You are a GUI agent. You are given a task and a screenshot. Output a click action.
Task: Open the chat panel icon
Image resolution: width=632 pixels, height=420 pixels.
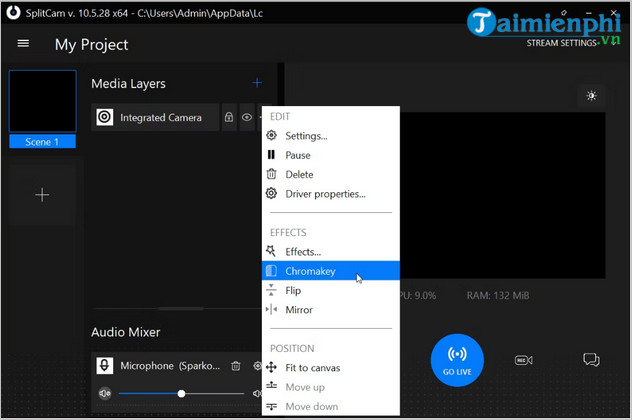591,360
